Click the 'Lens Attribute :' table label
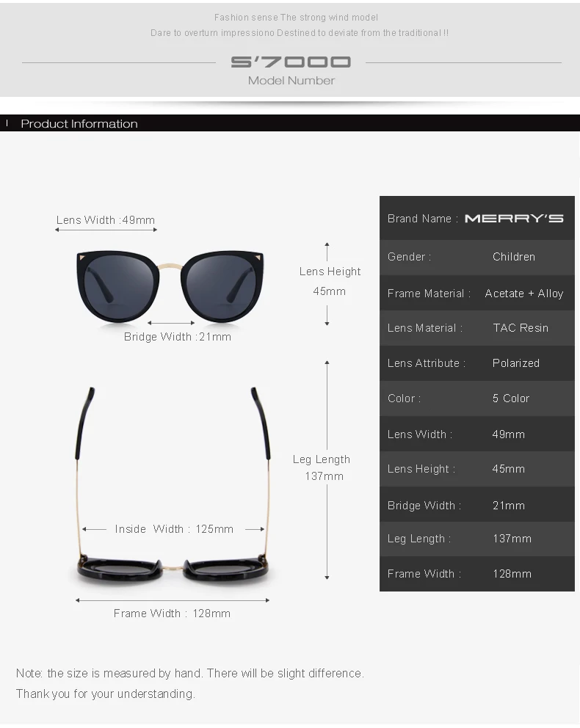The height and width of the screenshot is (728, 580). [x=427, y=363]
